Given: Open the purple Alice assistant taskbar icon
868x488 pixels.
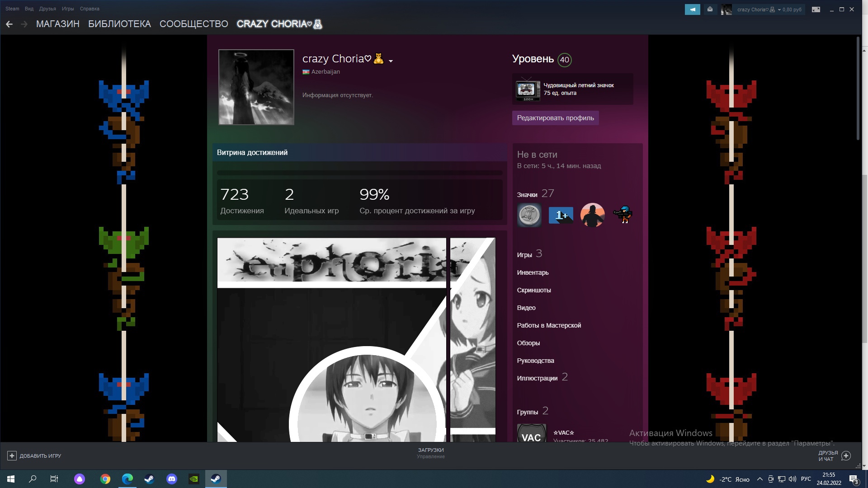Looking at the screenshot, I should (80, 479).
